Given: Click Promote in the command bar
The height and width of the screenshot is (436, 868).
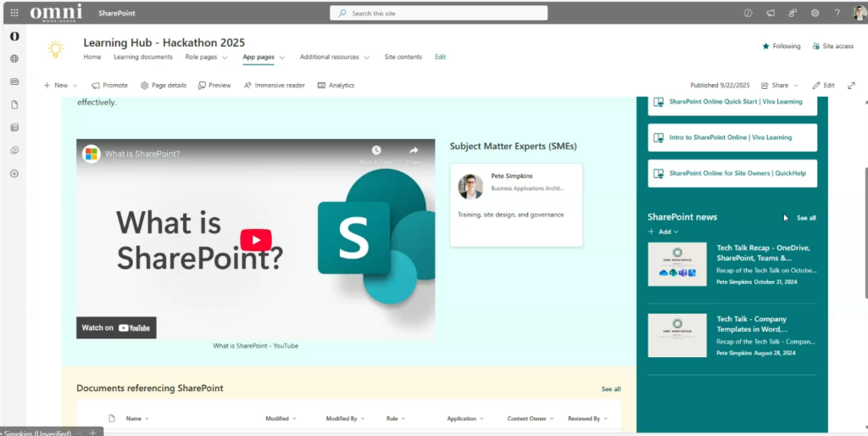Looking at the screenshot, I should point(109,86).
